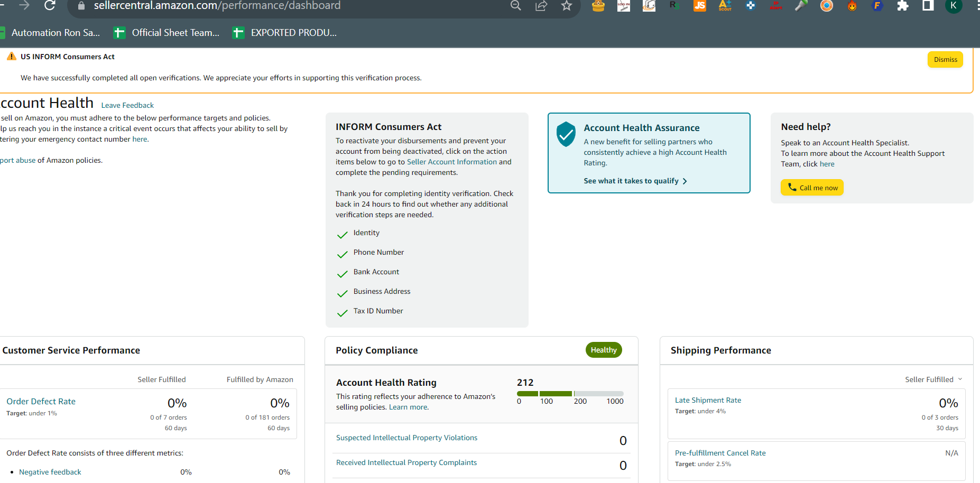Click the padlock site info icon

click(81, 6)
